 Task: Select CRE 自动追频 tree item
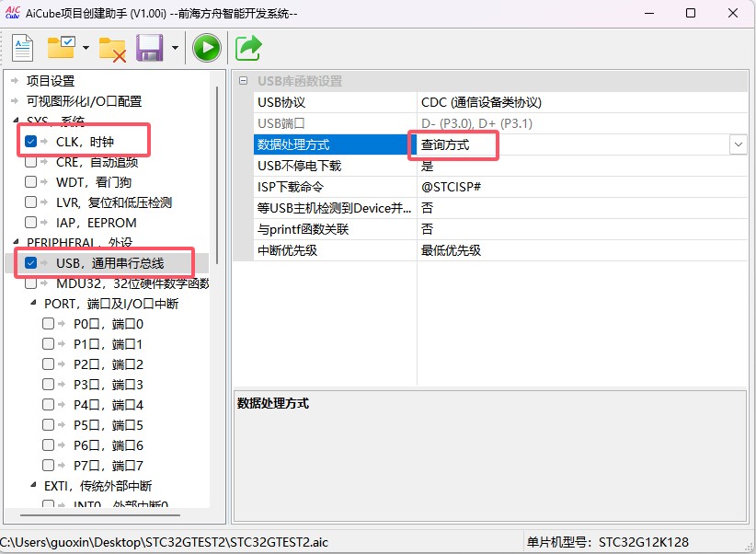(97, 162)
